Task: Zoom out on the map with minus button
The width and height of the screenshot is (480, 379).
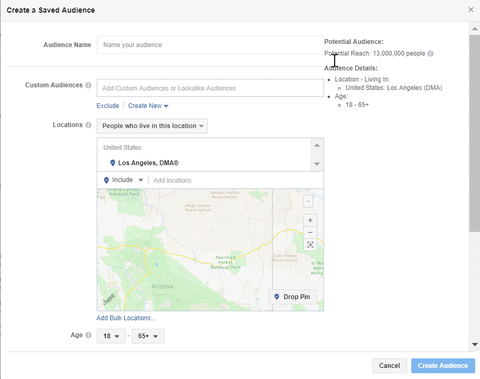Action: (x=310, y=232)
